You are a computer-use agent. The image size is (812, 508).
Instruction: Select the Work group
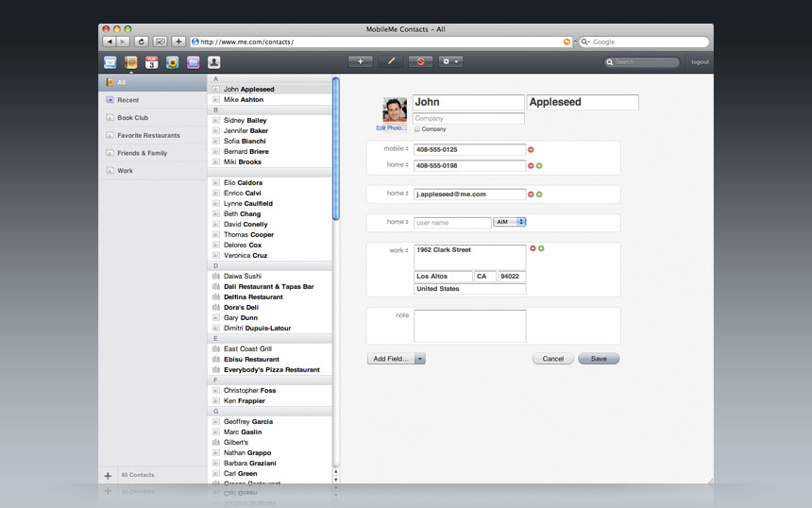[153, 170]
